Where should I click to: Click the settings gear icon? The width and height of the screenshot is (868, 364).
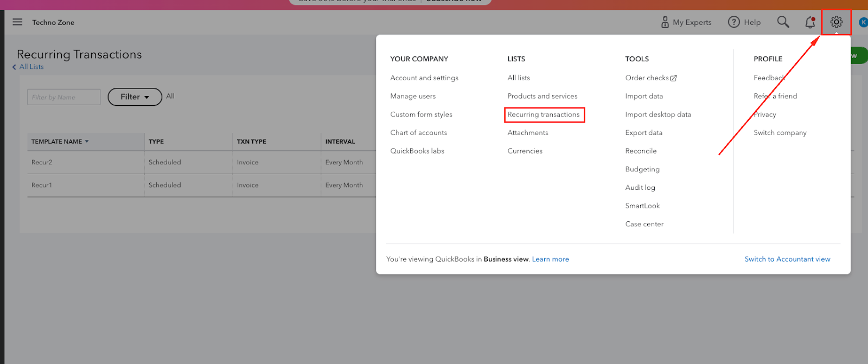pos(836,22)
